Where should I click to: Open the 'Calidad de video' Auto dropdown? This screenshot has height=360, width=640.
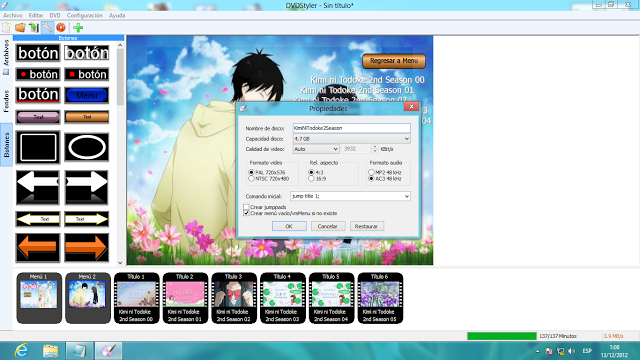(316, 149)
